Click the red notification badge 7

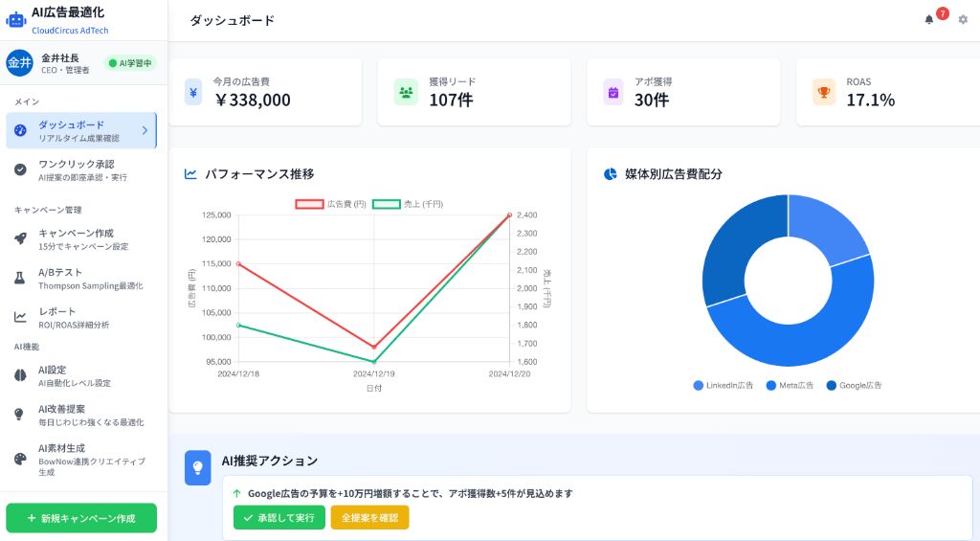(943, 13)
